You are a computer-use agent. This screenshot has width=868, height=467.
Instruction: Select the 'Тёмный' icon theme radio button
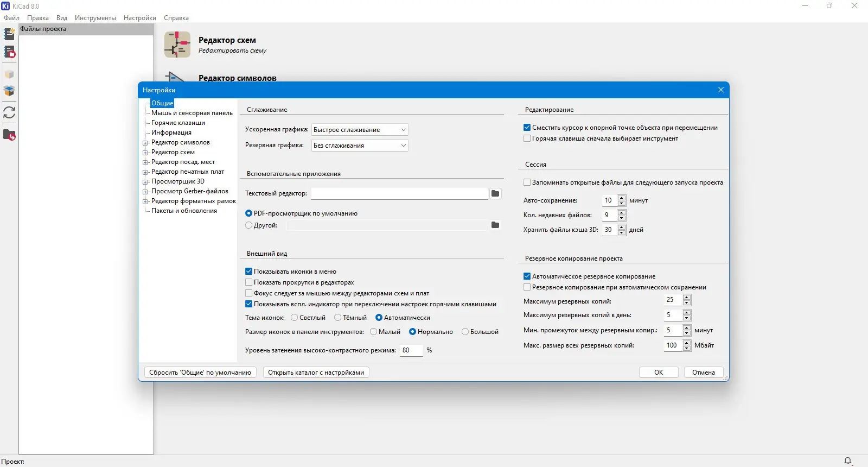[x=337, y=318]
